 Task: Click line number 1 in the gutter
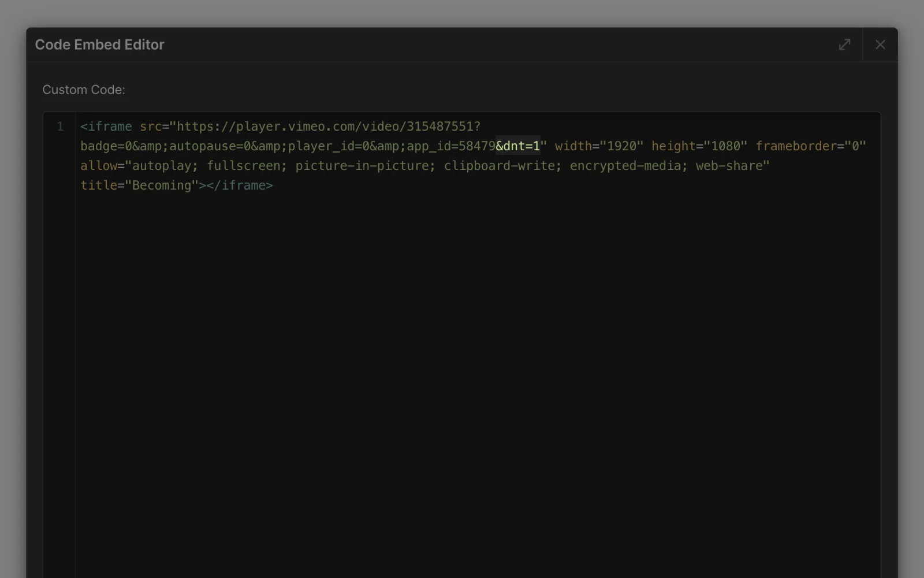click(60, 127)
